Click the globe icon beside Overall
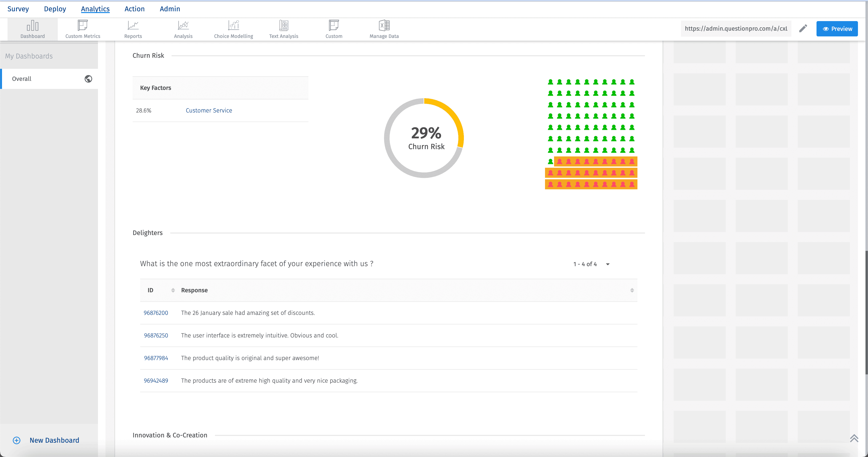This screenshot has width=868, height=457. click(88, 79)
